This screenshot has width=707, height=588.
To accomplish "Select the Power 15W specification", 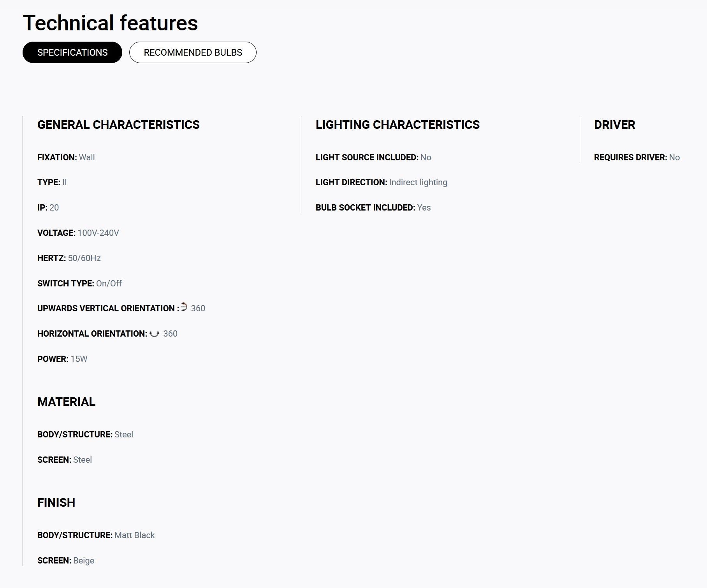I will (x=62, y=359).
